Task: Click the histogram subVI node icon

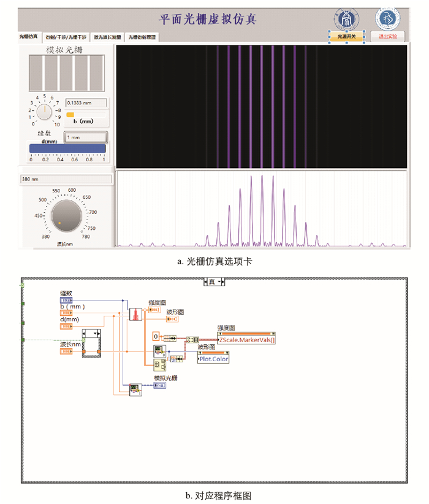Action: 134,313
